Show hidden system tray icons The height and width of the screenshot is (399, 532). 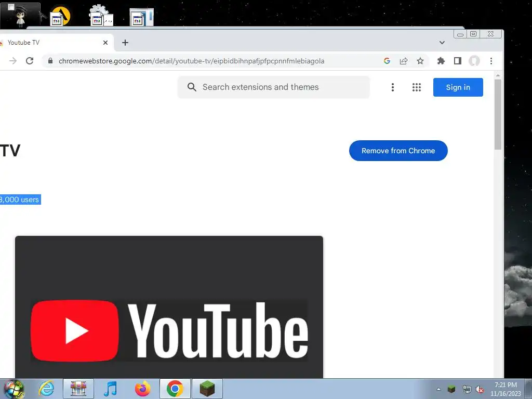click(438, 389)
